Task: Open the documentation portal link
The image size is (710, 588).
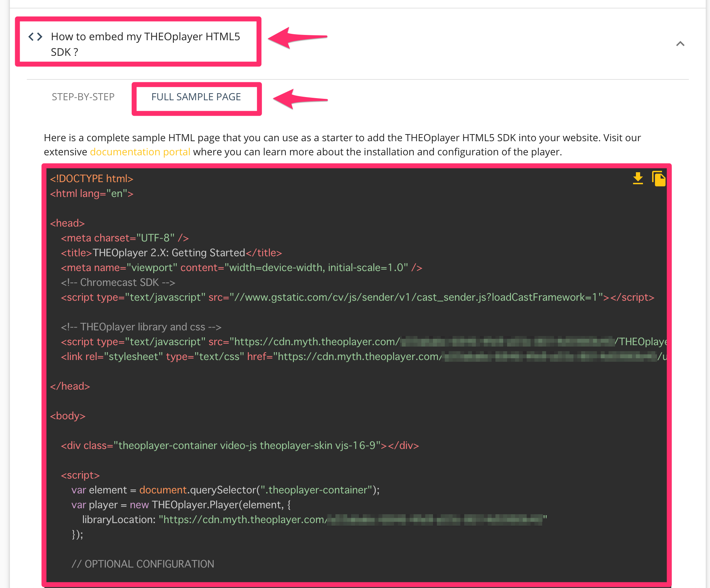Action: (x=140, y=152)
